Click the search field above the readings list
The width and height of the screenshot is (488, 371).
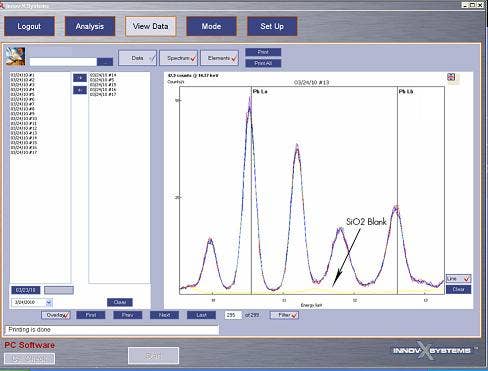tap(63, 62)
